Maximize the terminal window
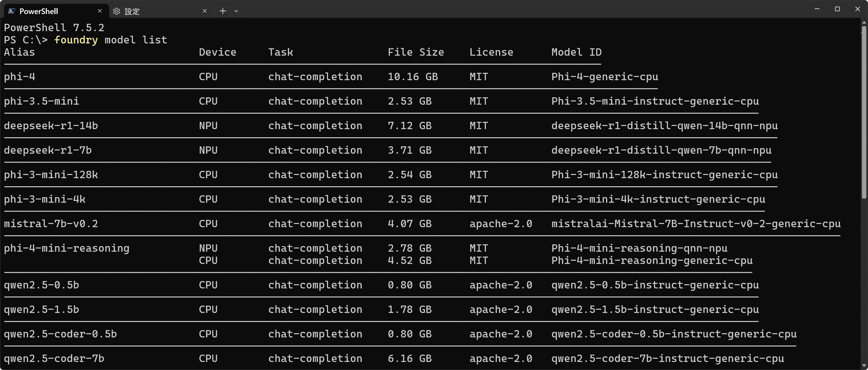 837,9
